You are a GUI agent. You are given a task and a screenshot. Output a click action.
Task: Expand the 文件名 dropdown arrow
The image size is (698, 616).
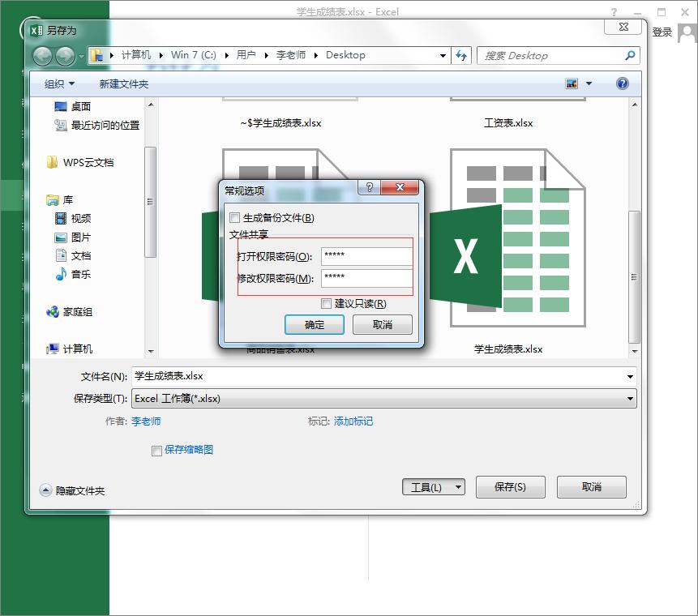pyautogui.click(x=631, y=376)
